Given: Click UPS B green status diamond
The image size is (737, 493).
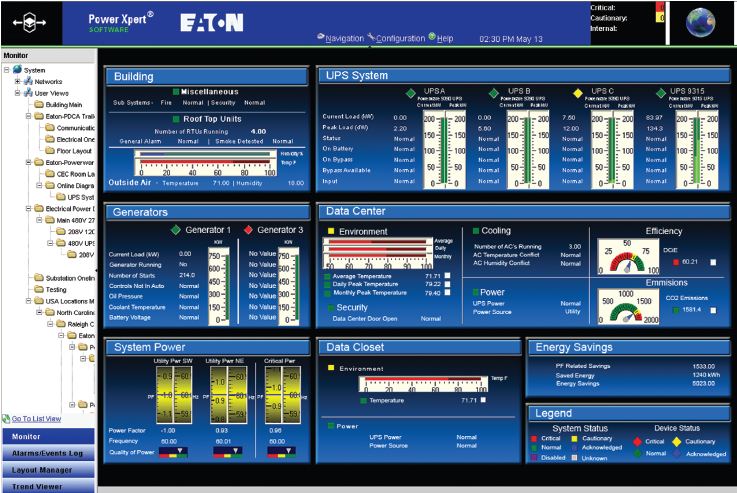Looking at the screenshot, I should pyautogui.click(x=494, y=93).
